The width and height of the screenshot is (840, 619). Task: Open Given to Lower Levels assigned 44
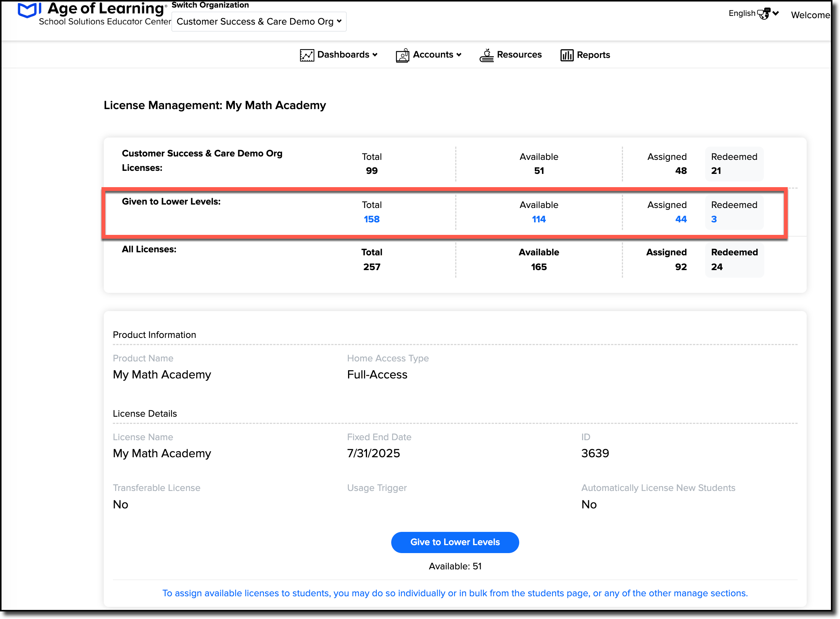(x=681, y=219)
